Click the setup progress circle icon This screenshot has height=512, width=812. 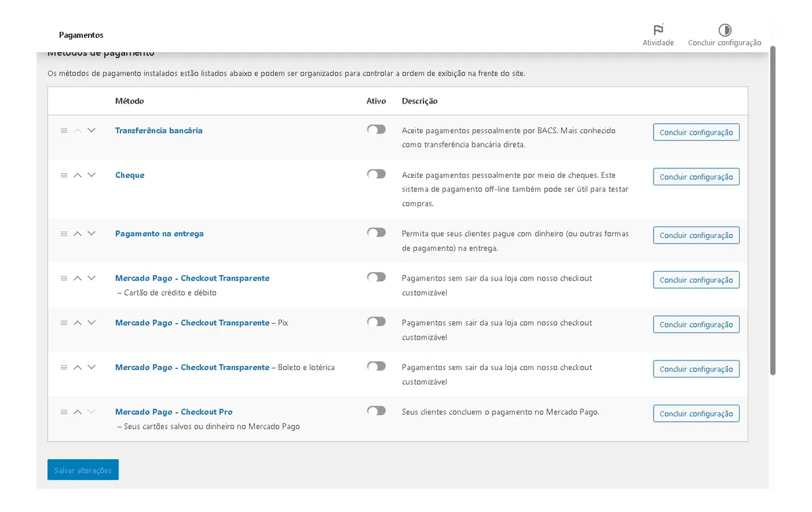725,30
